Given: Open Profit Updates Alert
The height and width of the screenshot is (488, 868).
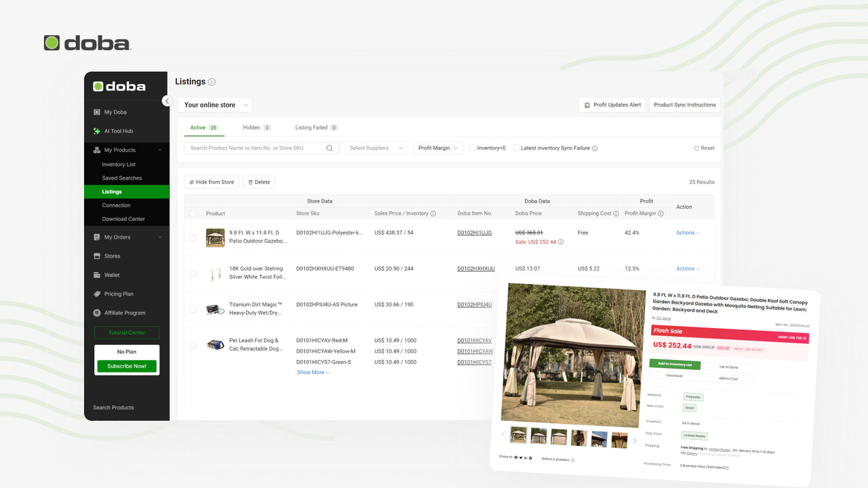Looking at the screenshot, I should (x=612, y=105).
